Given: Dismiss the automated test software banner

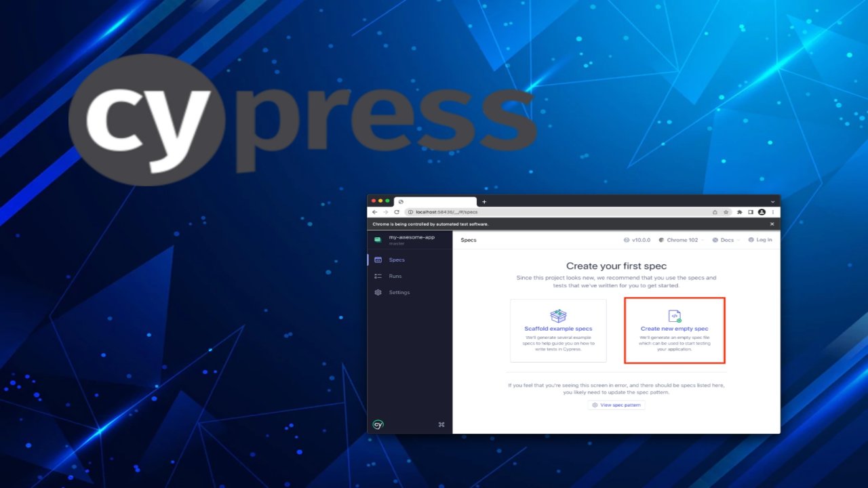Looking at the screenshot, I should click(772, 224).
